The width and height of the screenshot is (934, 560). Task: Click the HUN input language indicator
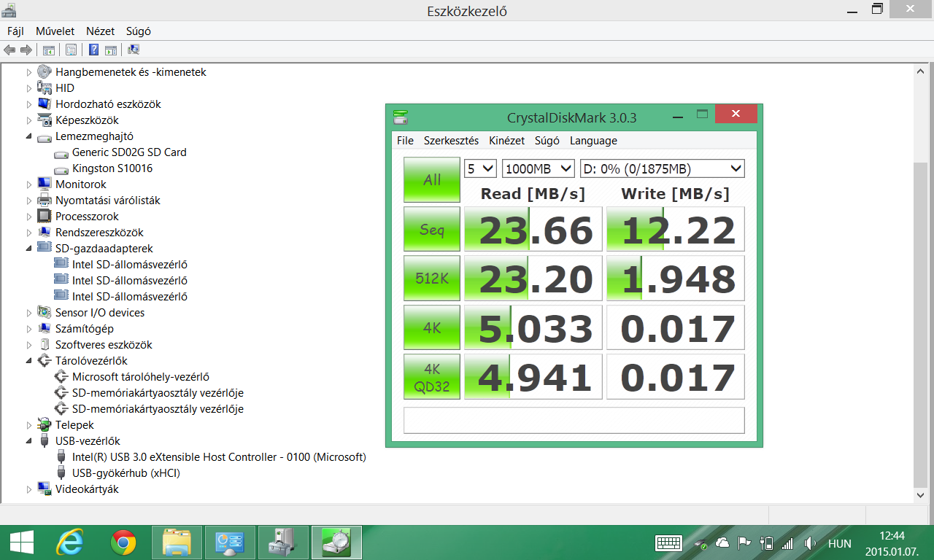click(x=840, y=544)
